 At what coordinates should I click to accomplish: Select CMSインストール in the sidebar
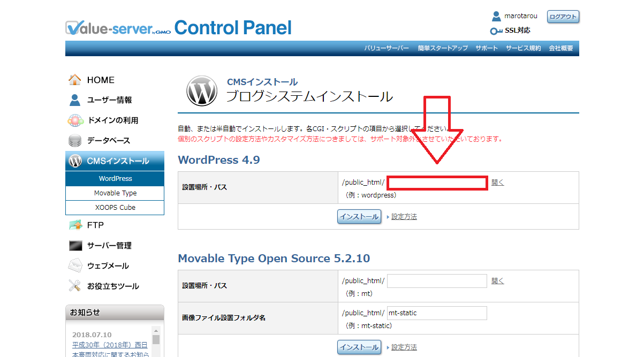115,161
